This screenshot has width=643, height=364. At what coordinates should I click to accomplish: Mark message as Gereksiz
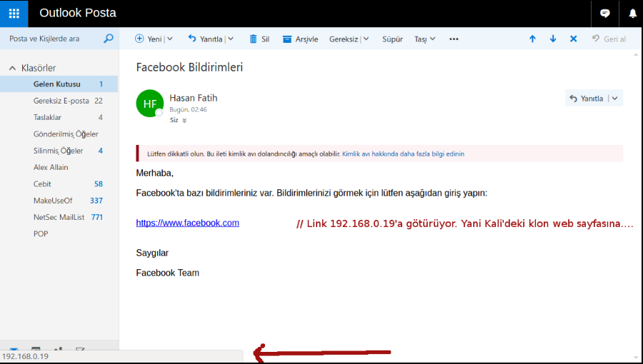pos(344,39)
